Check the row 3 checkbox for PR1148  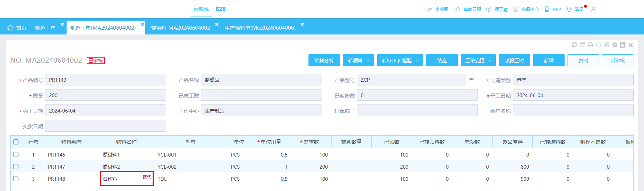coord(16,179)
